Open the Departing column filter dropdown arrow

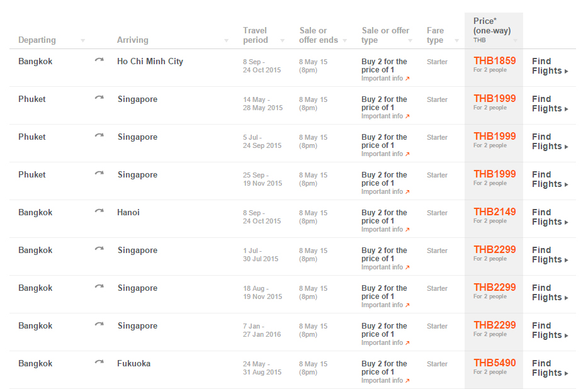pos(82,41)
